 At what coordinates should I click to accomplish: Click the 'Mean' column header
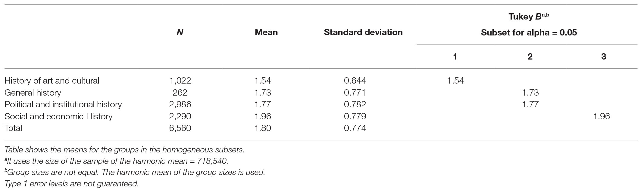(266, 32)
